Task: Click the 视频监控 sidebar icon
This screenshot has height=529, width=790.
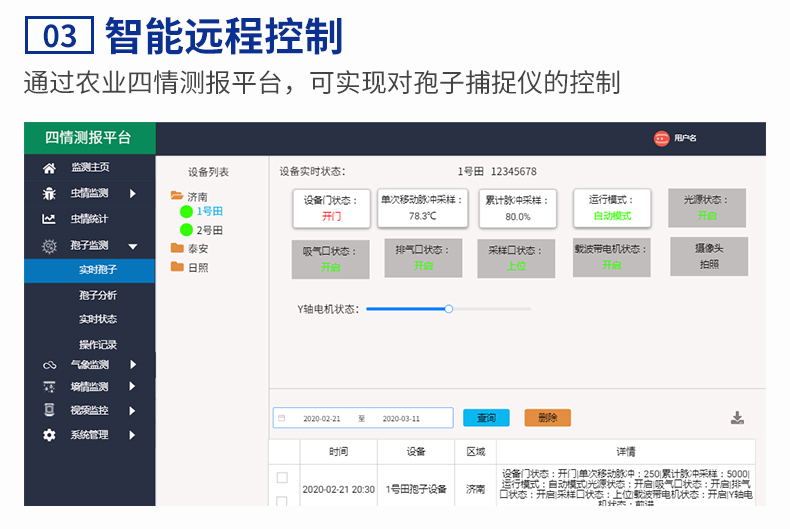Action: point(49,410)
